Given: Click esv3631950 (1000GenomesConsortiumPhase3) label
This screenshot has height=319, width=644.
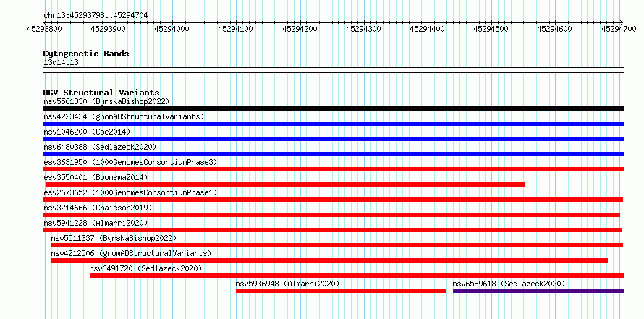Looking at the screenshot, I should coord(130,162).
